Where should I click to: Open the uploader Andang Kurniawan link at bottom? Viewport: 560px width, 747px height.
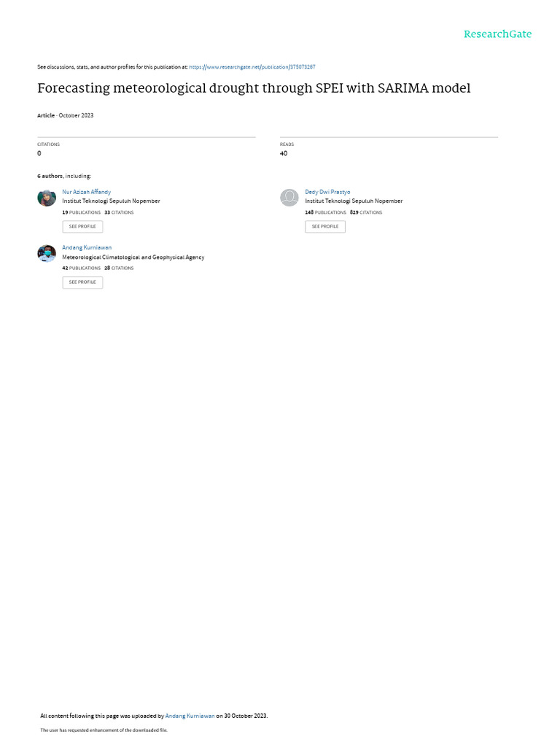(190, 716)
